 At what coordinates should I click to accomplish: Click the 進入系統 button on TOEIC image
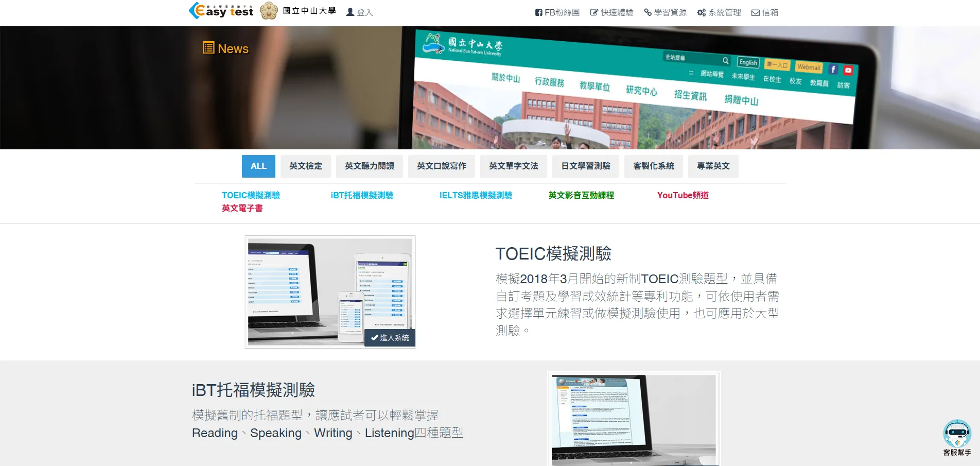pyautogui.click(x=390, y=338)
